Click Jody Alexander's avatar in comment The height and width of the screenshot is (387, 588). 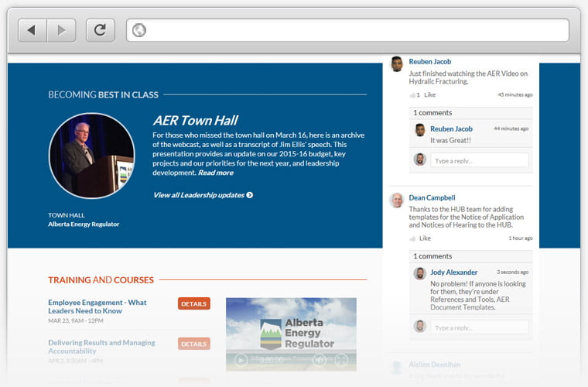(420, 273)
